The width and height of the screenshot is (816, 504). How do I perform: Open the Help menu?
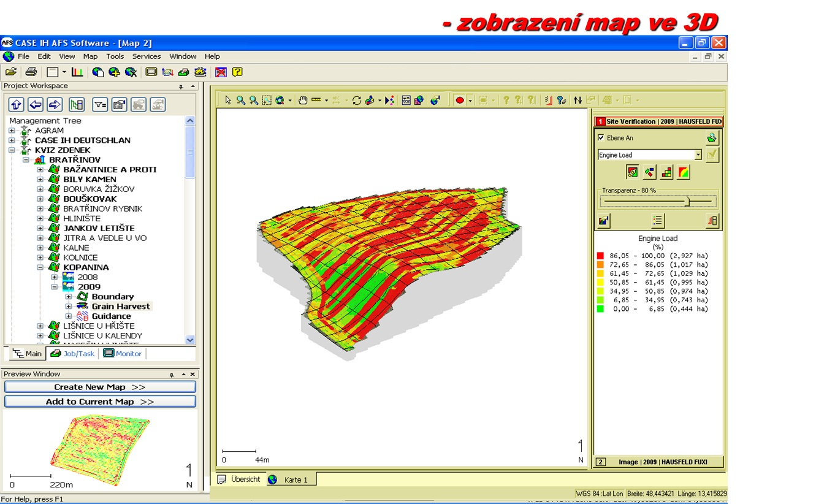pyautogui.click(x=212, y=56)
